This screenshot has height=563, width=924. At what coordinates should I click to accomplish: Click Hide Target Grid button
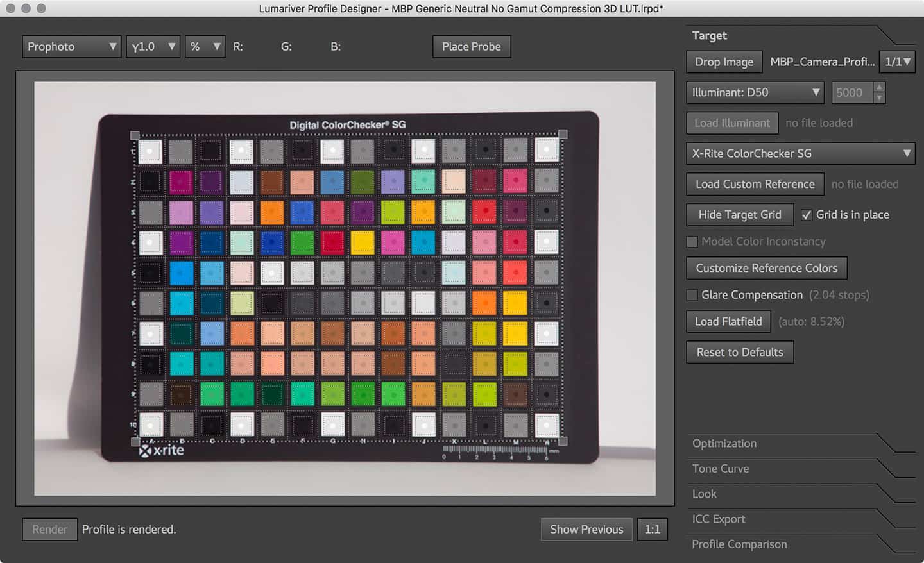pos(739,215)
